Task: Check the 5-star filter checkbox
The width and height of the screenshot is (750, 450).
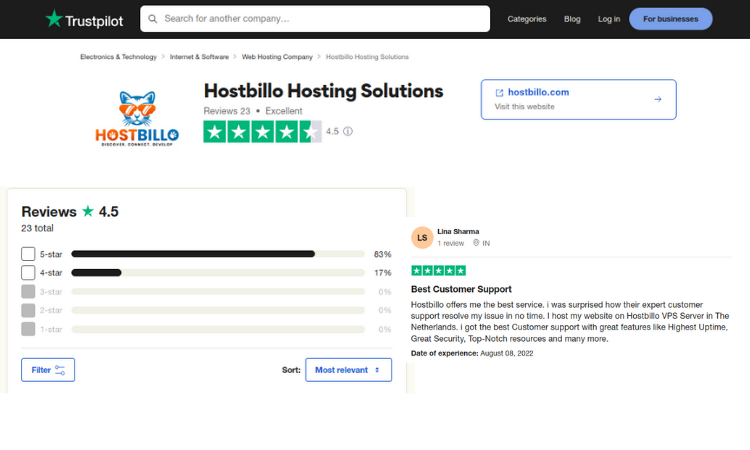Action: pos(28,254)
